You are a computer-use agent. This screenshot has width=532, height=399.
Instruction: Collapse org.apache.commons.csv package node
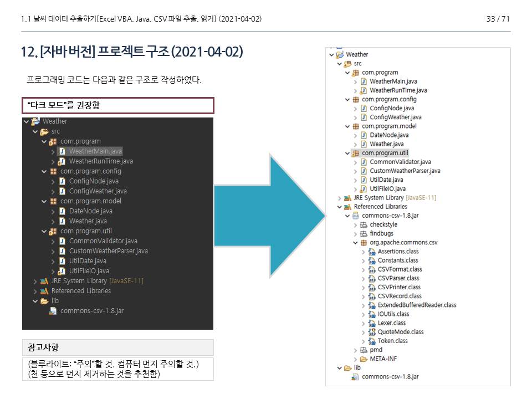355,243
